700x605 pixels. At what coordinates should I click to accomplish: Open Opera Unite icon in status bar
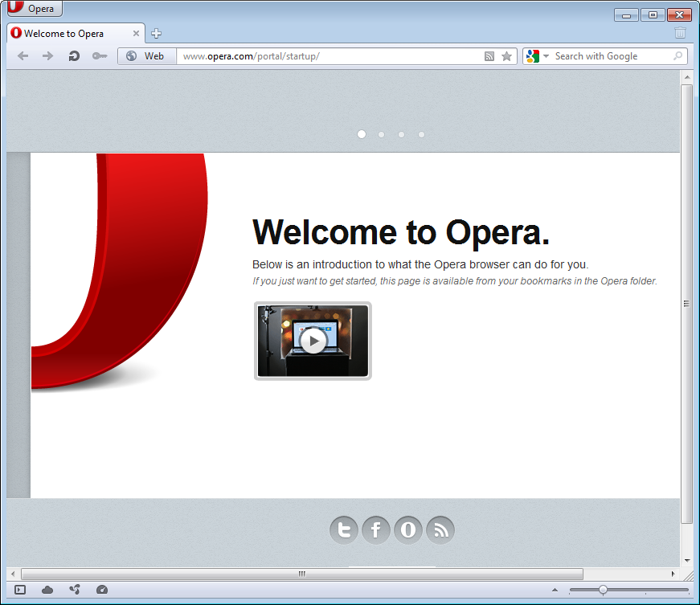(75, 590)
